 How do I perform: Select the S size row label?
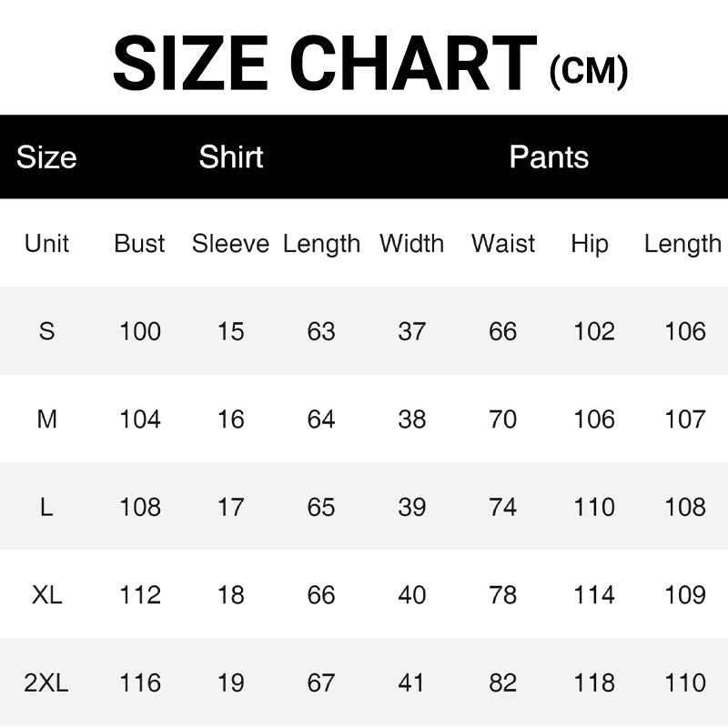tap(47, 331)
